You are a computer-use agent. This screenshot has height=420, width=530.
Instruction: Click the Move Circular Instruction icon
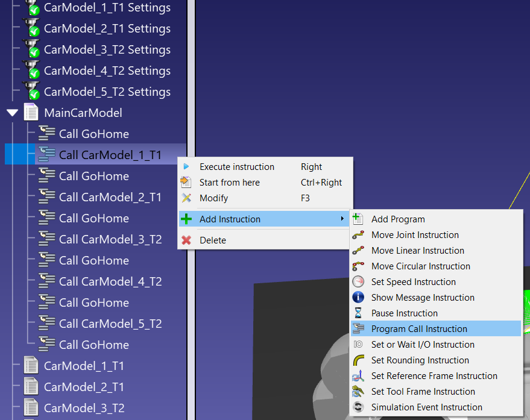coord(358,266)
